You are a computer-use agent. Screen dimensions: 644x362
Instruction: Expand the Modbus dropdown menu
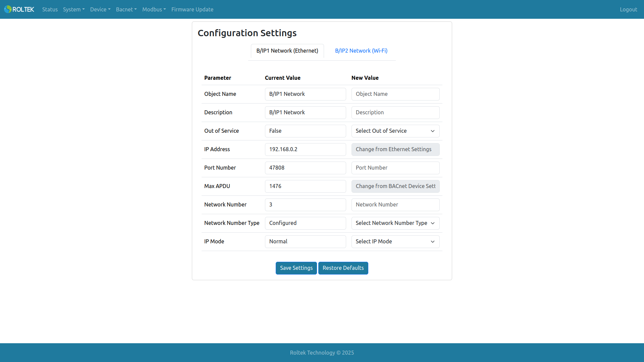tap(154, 9)
